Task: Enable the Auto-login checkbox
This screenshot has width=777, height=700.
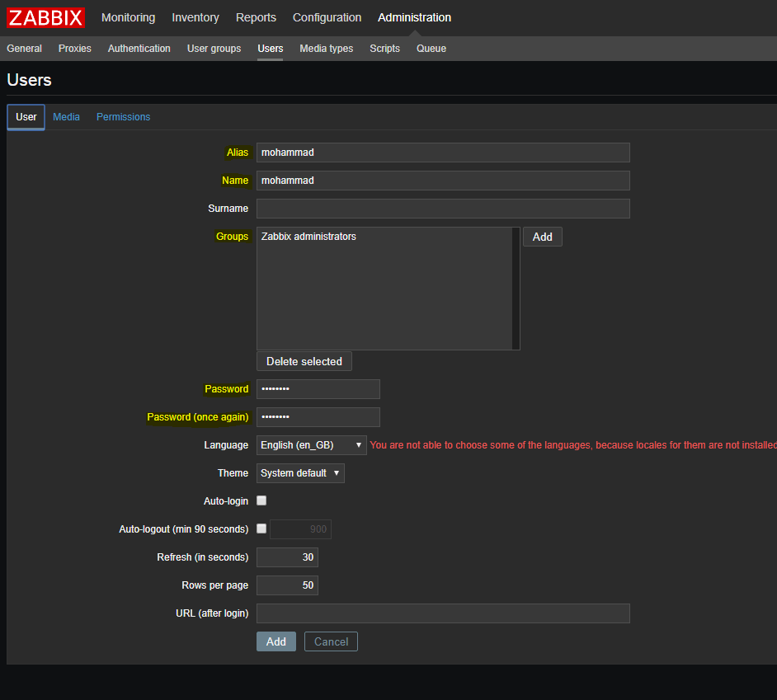Action: (x=261, y=500)
